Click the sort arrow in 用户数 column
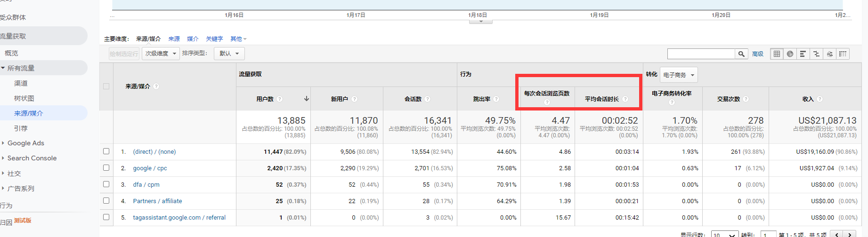The image size is (868, 237). click(x=307, y=99)
